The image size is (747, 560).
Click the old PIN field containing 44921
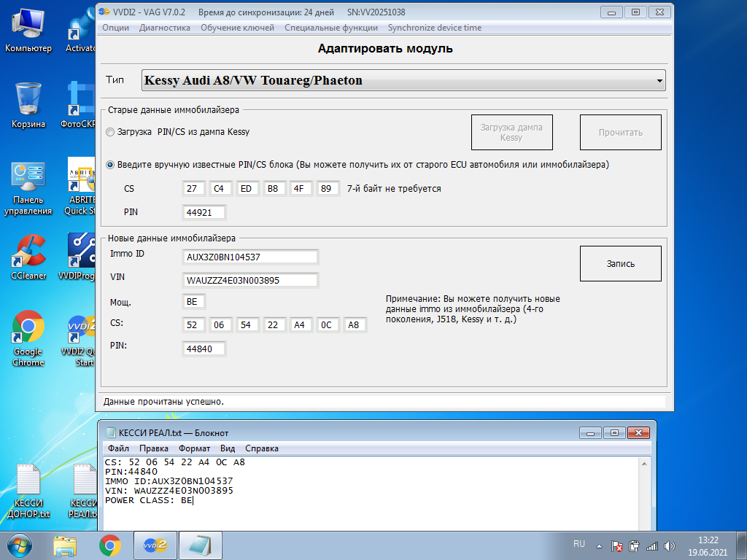click(204, 212)
